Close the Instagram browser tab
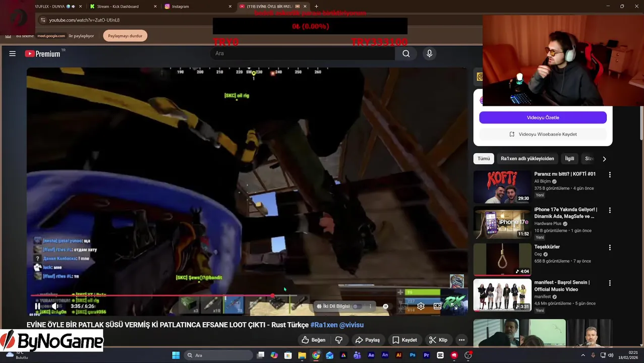The width and height of the screenshot is (644, 363). point(230,7)
